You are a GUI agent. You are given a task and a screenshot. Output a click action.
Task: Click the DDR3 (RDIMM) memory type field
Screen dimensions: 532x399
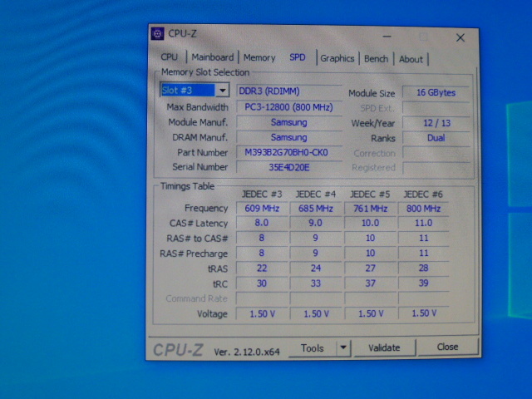tap(288, 91)
